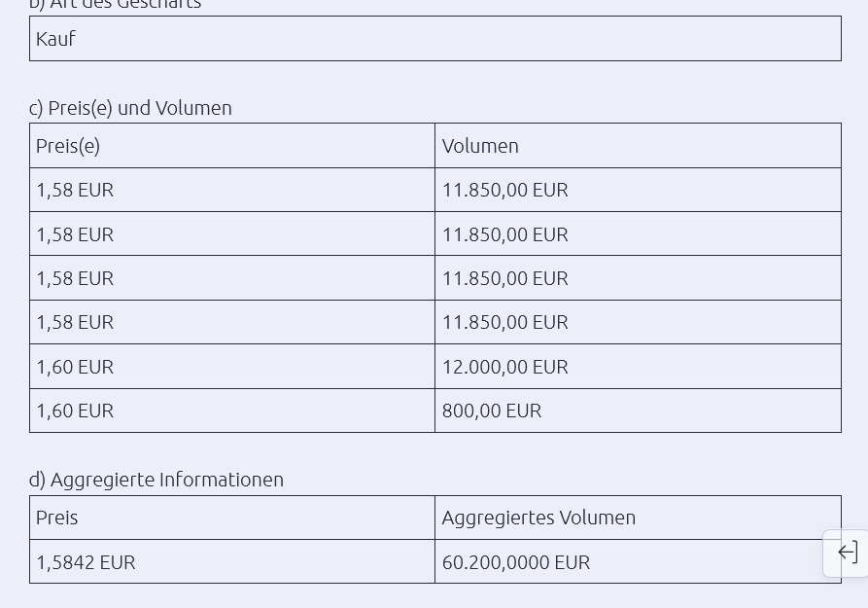The height and width of the screenshot is (608, 868).
Task: Click the first 1,58 EUR price cell
Action: tap(75, 190)
